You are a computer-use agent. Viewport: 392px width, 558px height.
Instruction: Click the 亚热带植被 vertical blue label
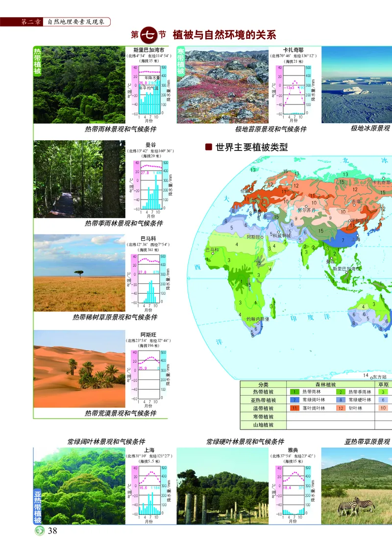click(x=38, y=506)
